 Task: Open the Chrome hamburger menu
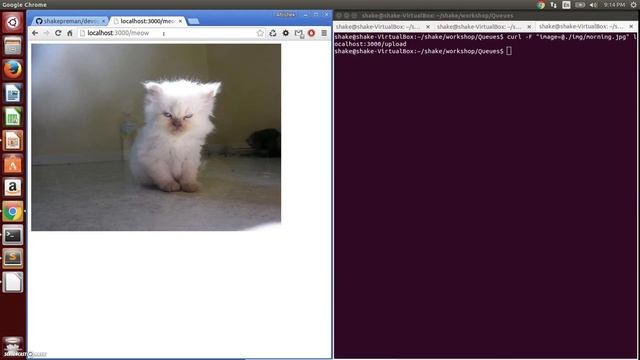324,33
